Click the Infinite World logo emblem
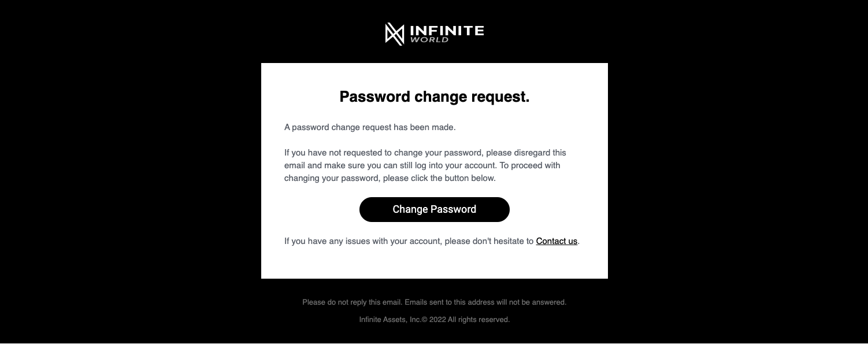Image resolution: width=868 pixels, height=344 pixels. [x=395, y=34]
